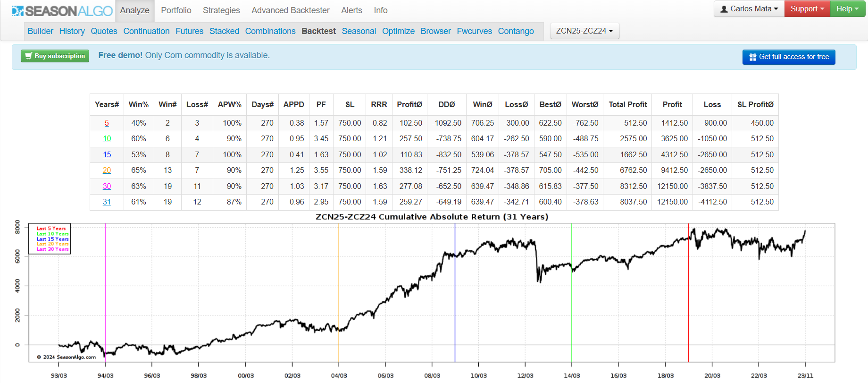The image size is (868, 383).
Task: Click the cart icon on Buy subscription
Action: (29, 56)
